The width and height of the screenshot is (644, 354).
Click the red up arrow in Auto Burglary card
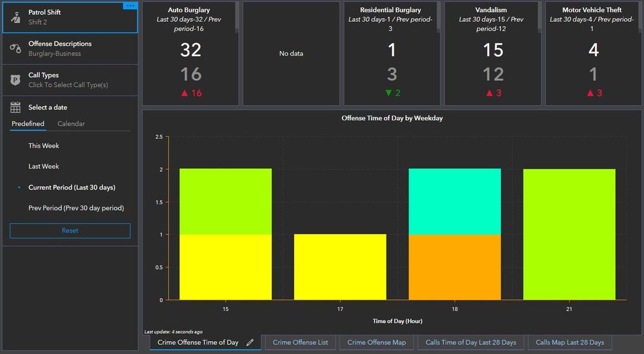click(185, 93)
